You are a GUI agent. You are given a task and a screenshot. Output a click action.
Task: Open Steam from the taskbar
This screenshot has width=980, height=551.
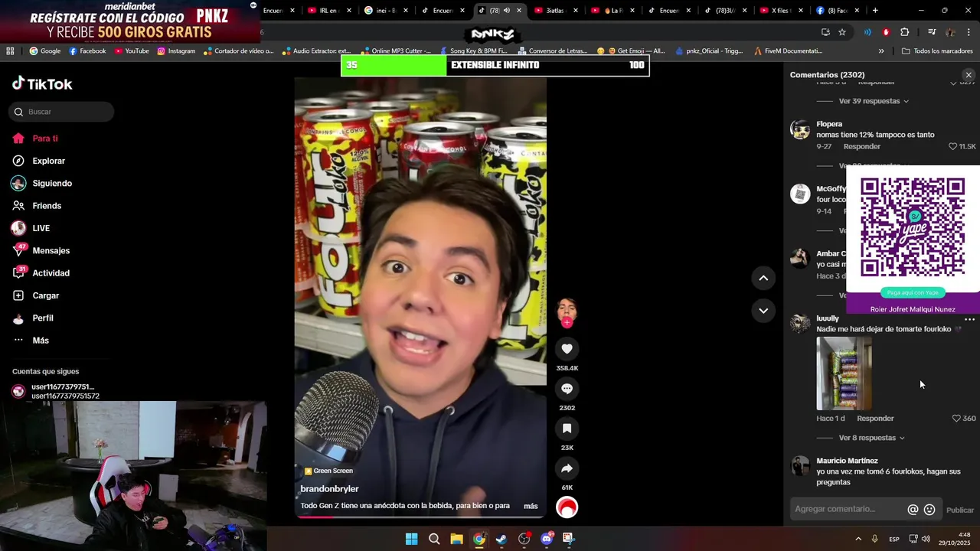(501, 539)
